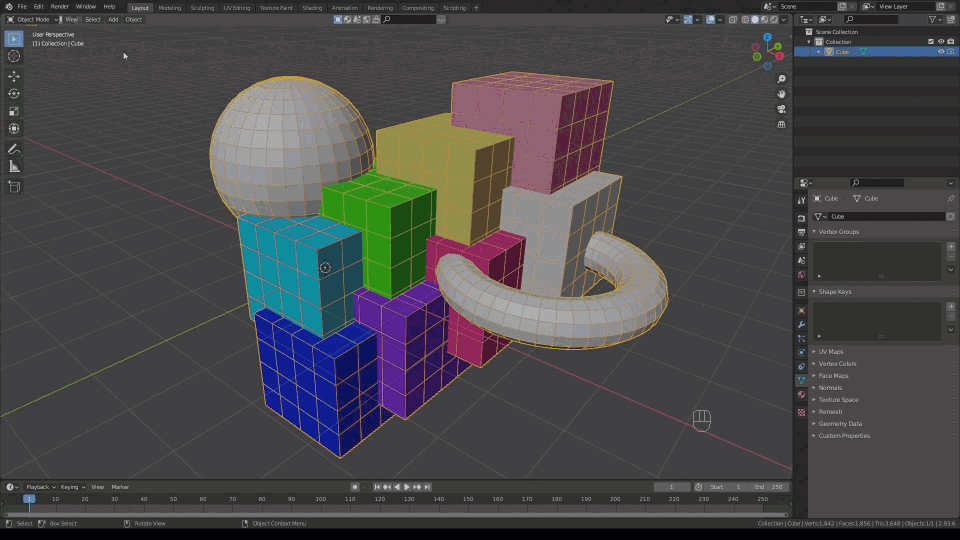Open the Render menu
This screenshot has width=960, height=540.
pyautogui.click(x=60, y=7)
